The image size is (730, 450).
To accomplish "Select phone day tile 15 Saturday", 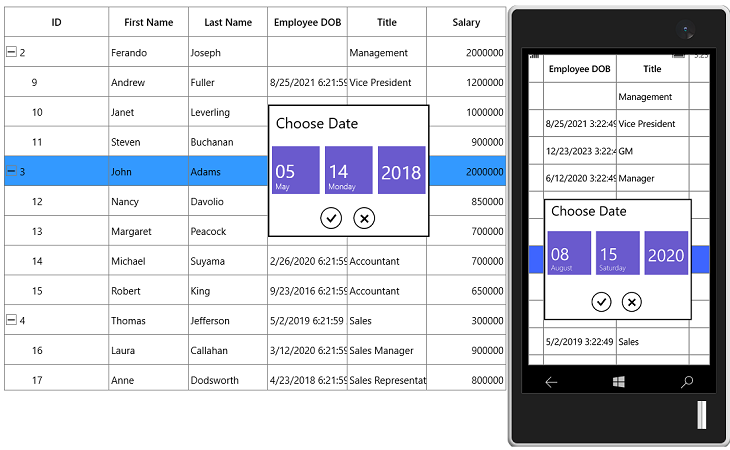I will (x=618, y=253).
